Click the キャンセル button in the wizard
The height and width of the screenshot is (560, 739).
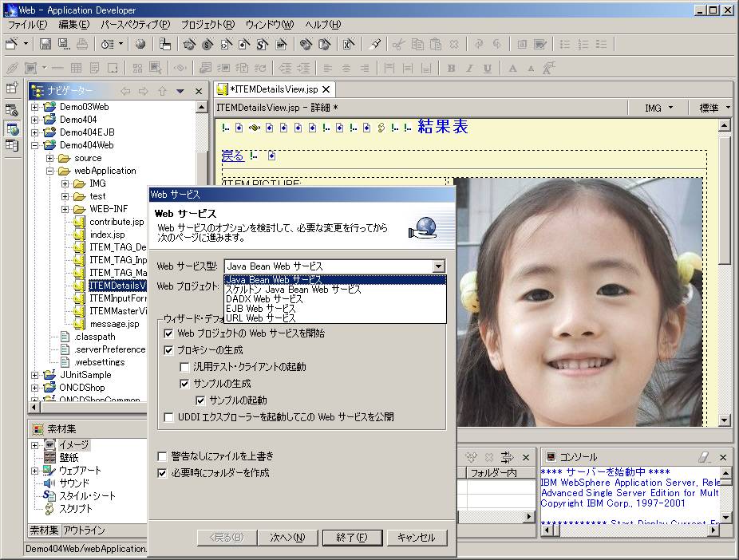pyautogui.click(x=417, y=538)
